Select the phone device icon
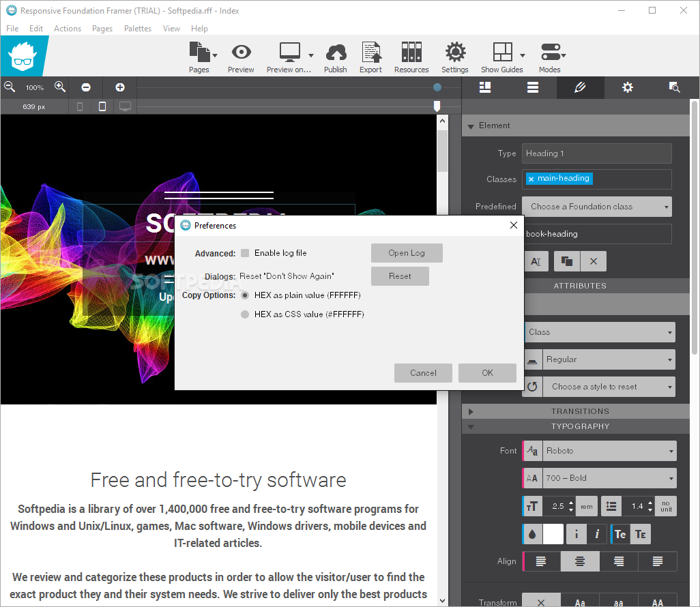The height and width of the screenshot is (607, 700). click(x=80, y=106)
